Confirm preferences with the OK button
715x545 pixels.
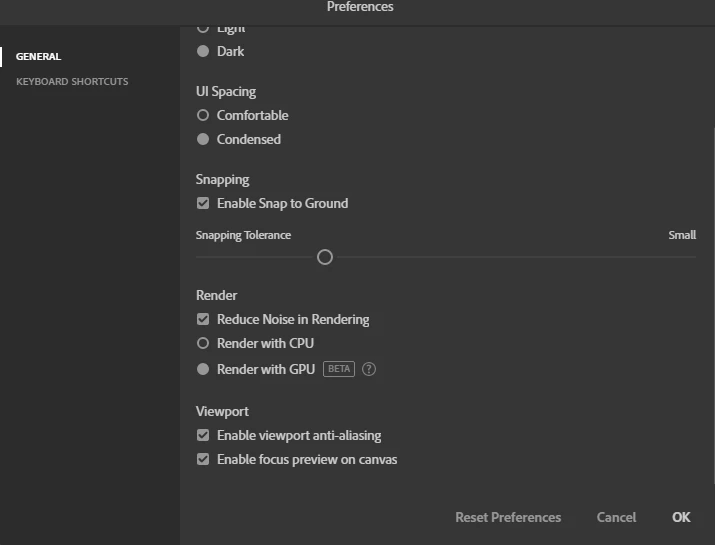[681, 517]
